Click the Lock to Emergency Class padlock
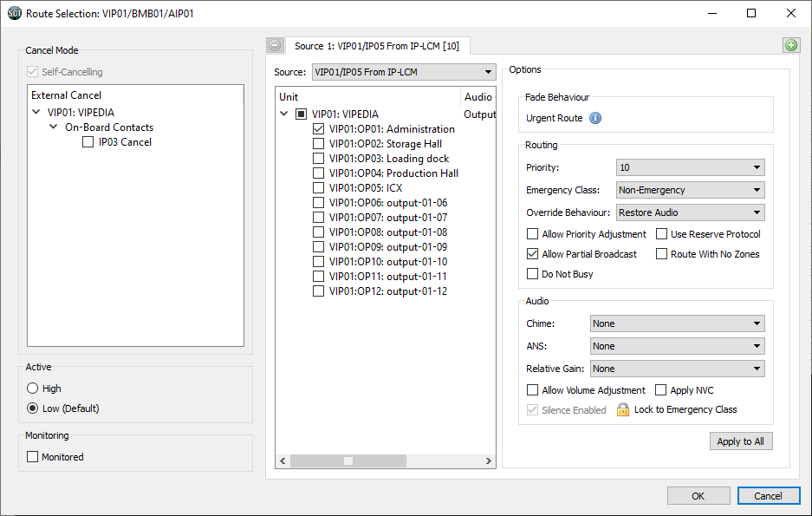The image size is (812, 516). coord(622,409)
